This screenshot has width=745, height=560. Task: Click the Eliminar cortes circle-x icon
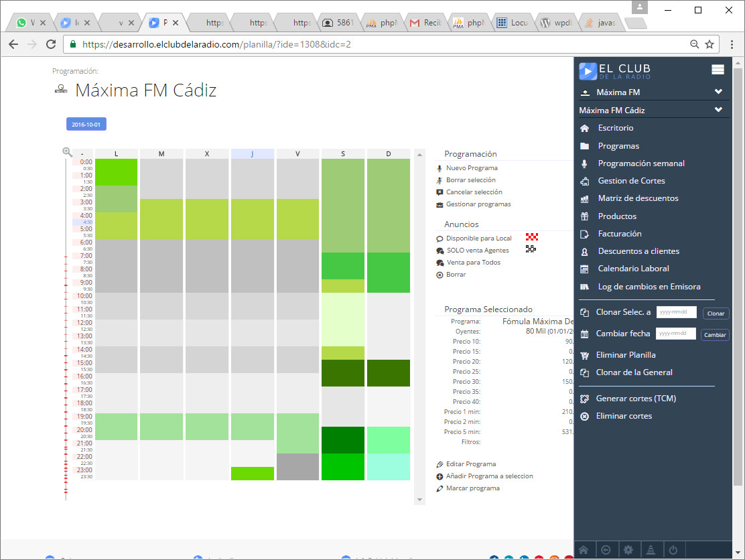[x=584, y=416]
